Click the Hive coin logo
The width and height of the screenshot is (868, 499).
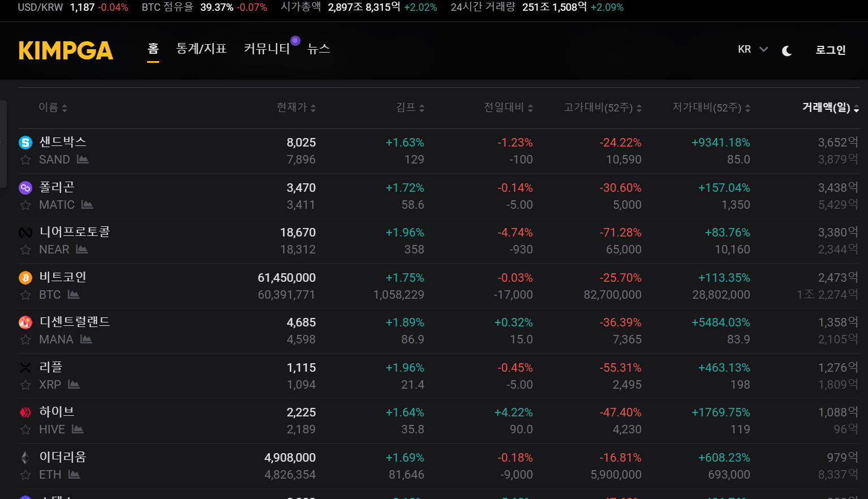[x=25, y=412]
